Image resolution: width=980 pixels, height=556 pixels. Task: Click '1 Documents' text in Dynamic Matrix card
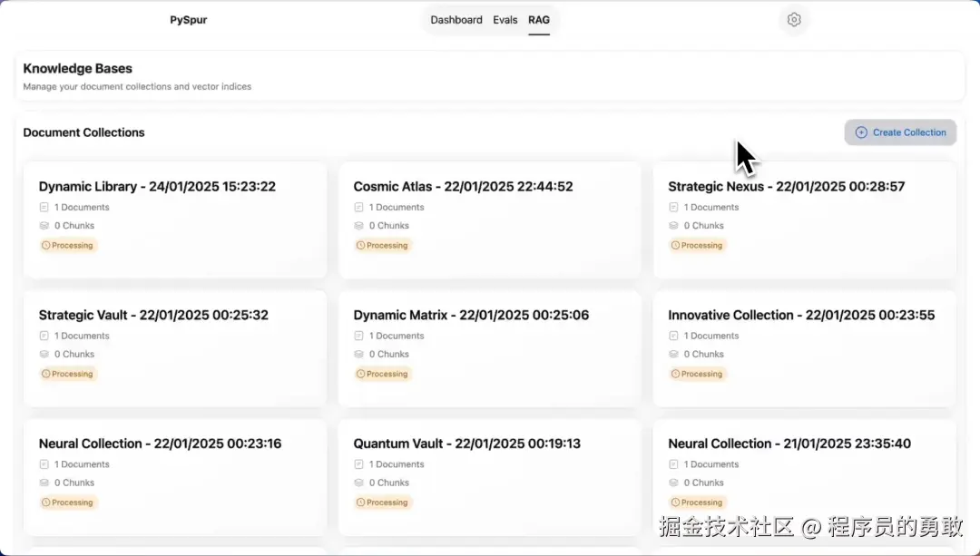pos(397,336)
